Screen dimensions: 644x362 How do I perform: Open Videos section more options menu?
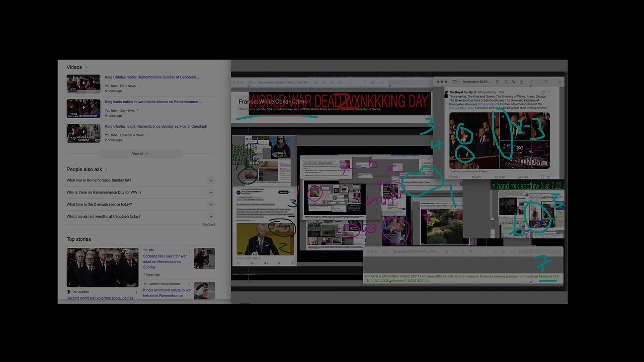pyautogui.click(x=87, y=67)
